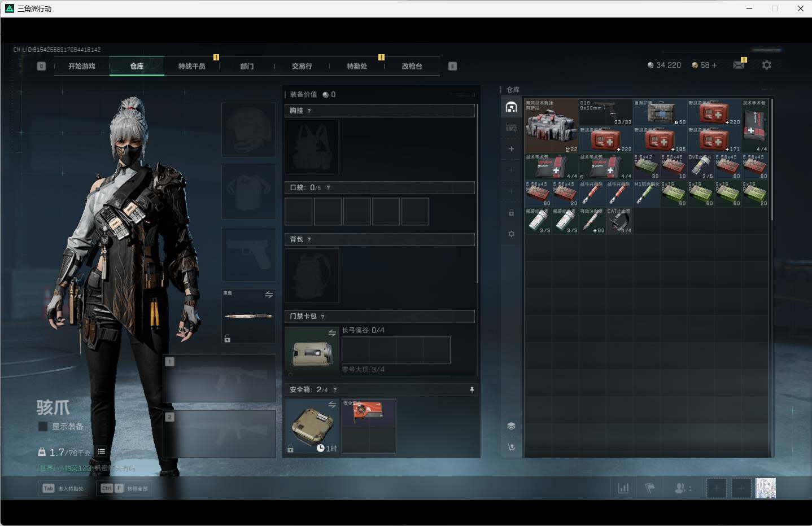The width and height of the screenshot is (812, 526).
Task: Select the 仓库 tab
Action: (x=137, y=66)
